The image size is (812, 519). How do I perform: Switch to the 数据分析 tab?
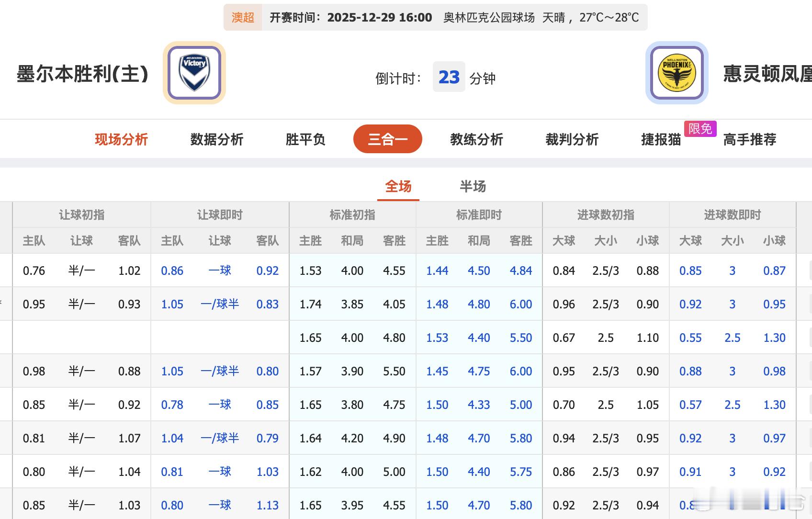coord(216,139)
